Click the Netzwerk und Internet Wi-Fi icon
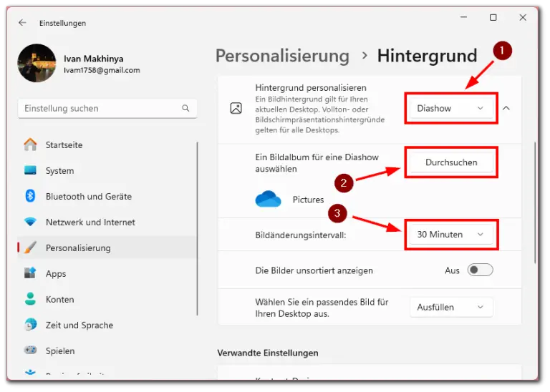The image size is (550, 392). point(30,222)
